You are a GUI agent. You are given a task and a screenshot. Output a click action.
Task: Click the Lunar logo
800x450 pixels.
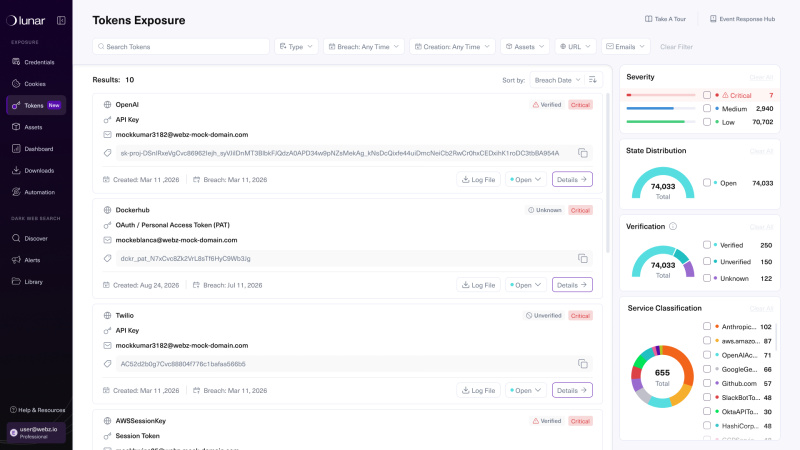(26, 20)
